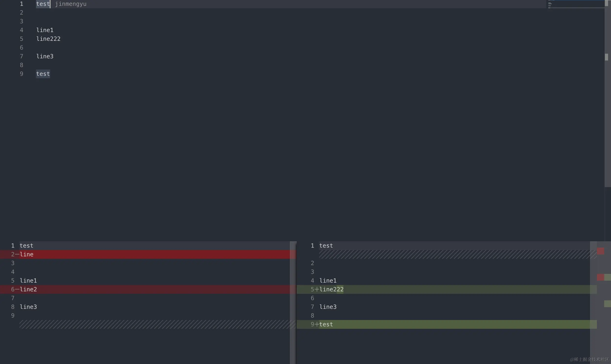This screenshot has width=611, height=364.
Task: Click the deleted line2 row in left diff
Action: (147, 289)
